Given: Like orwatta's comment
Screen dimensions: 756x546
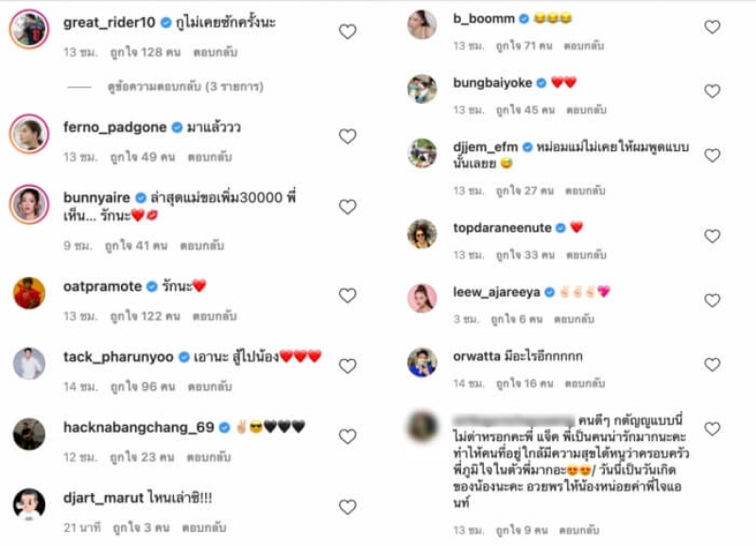Looking at the screenshot, I should [x=713, y=365].
